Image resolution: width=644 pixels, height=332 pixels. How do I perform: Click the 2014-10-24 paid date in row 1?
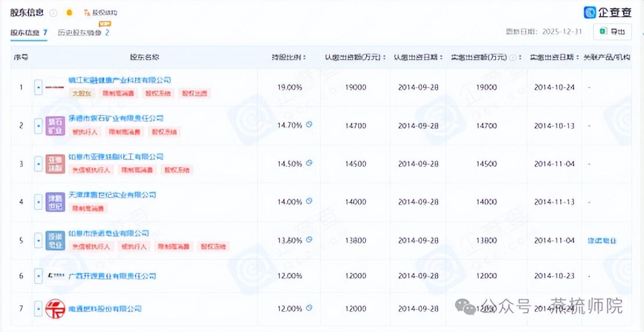click(554, 88)
